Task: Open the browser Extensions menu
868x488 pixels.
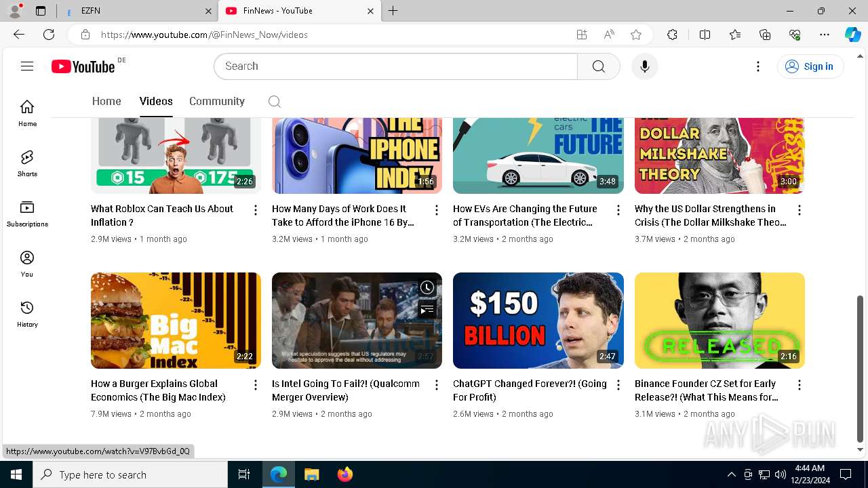Action: click(x=672, y=35)
